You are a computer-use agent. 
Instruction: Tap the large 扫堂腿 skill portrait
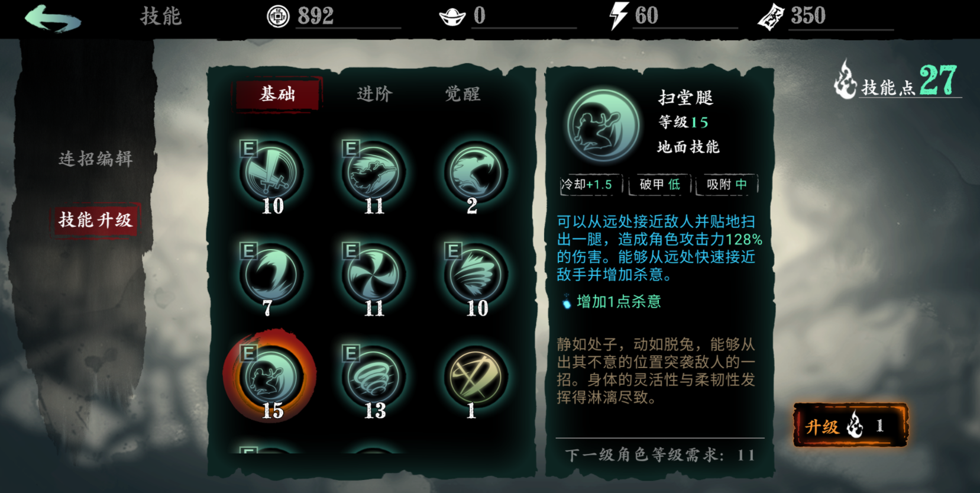[x=603, y=125]
